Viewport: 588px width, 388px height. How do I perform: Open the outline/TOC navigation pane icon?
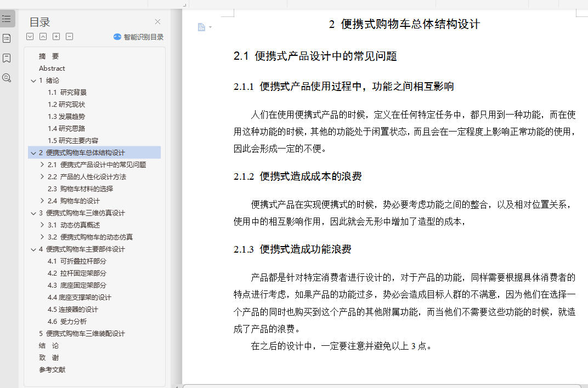7,18
